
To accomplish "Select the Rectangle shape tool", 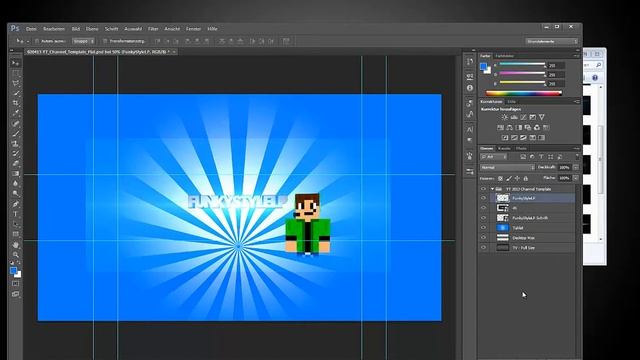I will pyautogui.click(x=16, y=234).
